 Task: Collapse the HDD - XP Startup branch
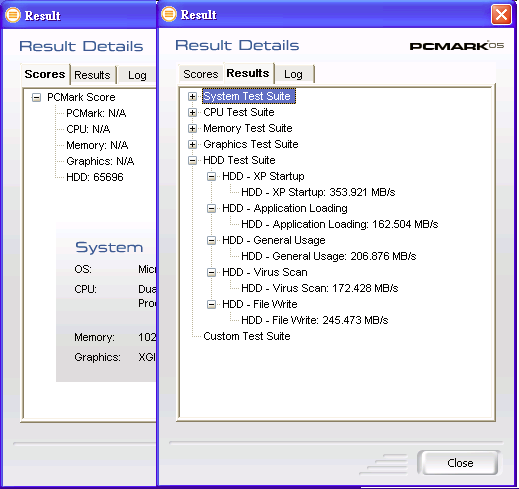click(211, 176)
